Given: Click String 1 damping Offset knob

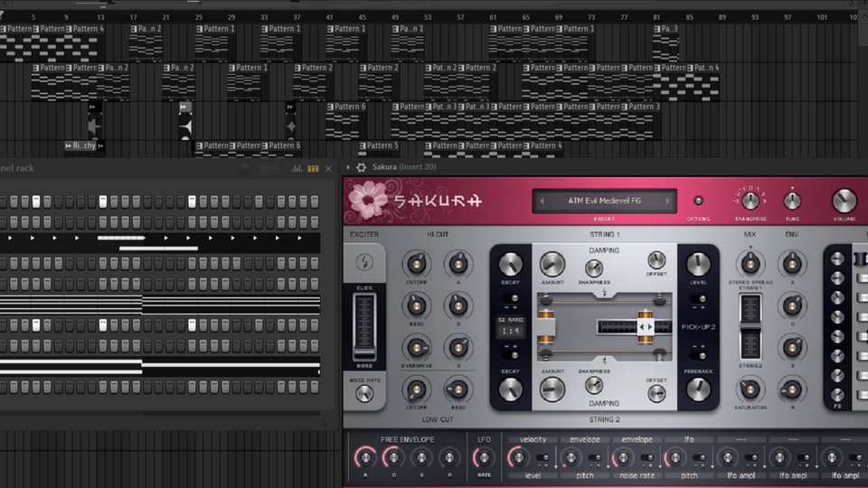Looking at the screenshot, I should pyautogui.click(x=656, y=260).
